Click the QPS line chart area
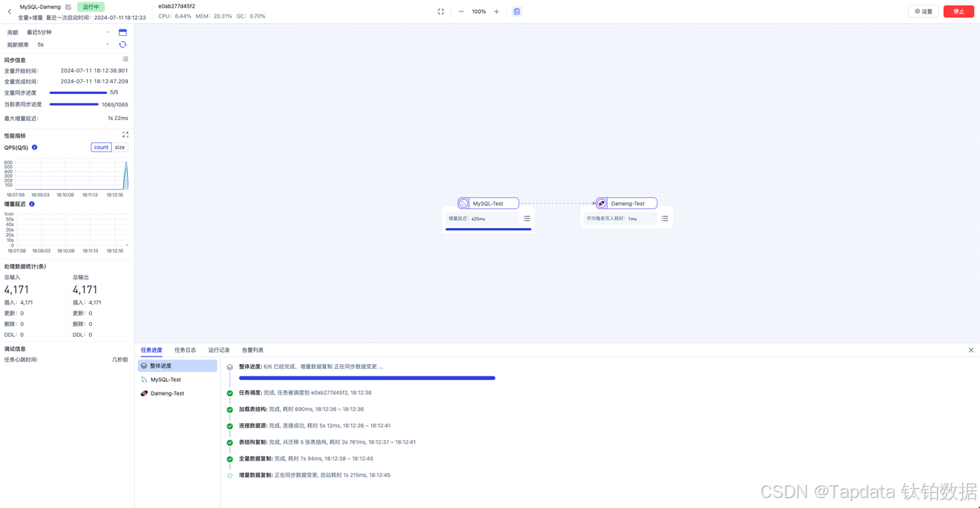Viewport: 980px width, 508px height. 70,174
